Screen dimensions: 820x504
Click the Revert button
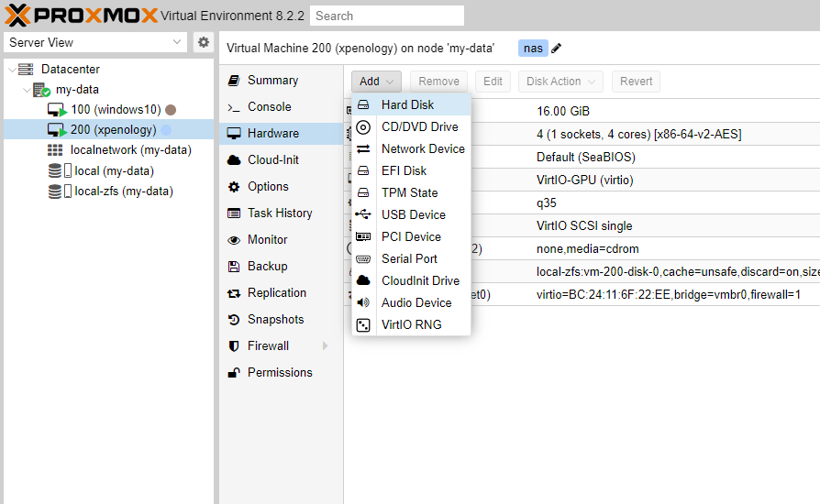tap(636, 82)
